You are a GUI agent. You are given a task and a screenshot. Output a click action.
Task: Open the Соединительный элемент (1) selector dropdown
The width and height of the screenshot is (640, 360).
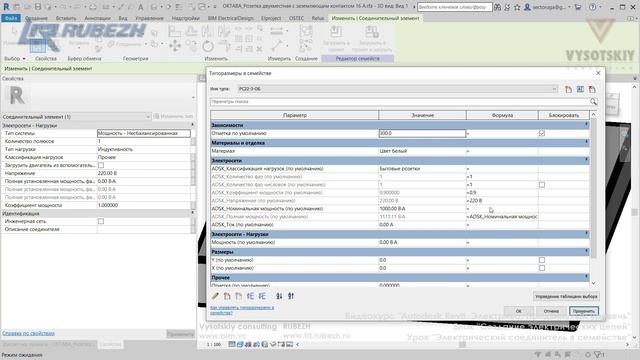[x=76, y=117]
